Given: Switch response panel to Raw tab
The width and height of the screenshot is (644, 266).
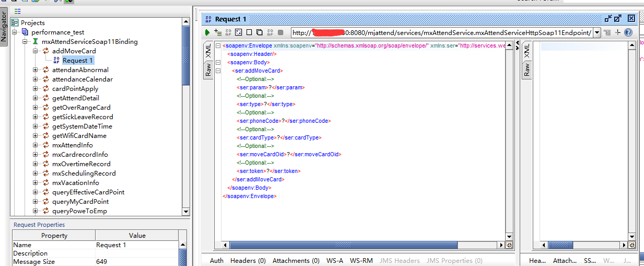Looking at the screenshot, I should tap(526, 70).
